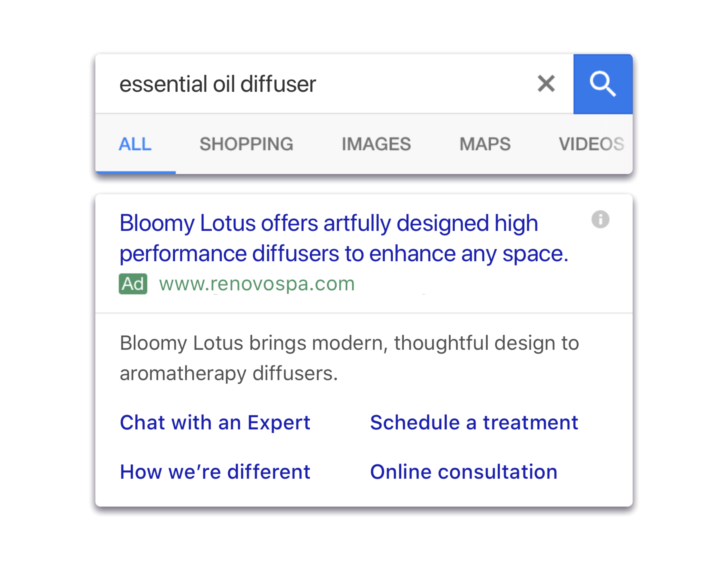Click the divider line under the ad URL
This screenshot has height=568, width=728.
point(364,313)
